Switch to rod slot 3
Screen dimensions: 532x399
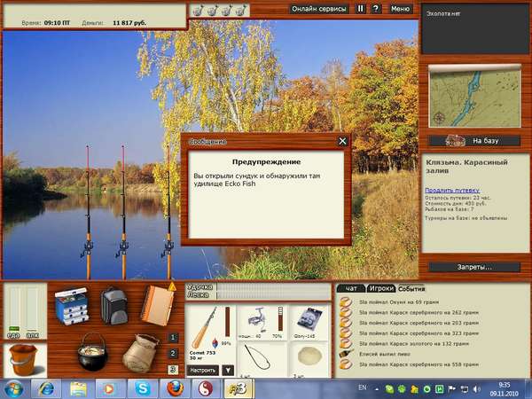click(173, 370)
